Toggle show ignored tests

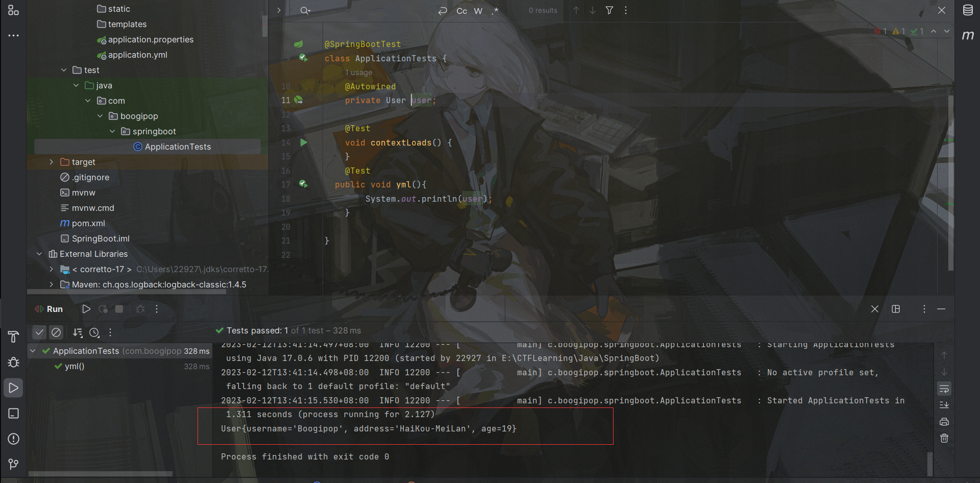(x=56, y=332)
